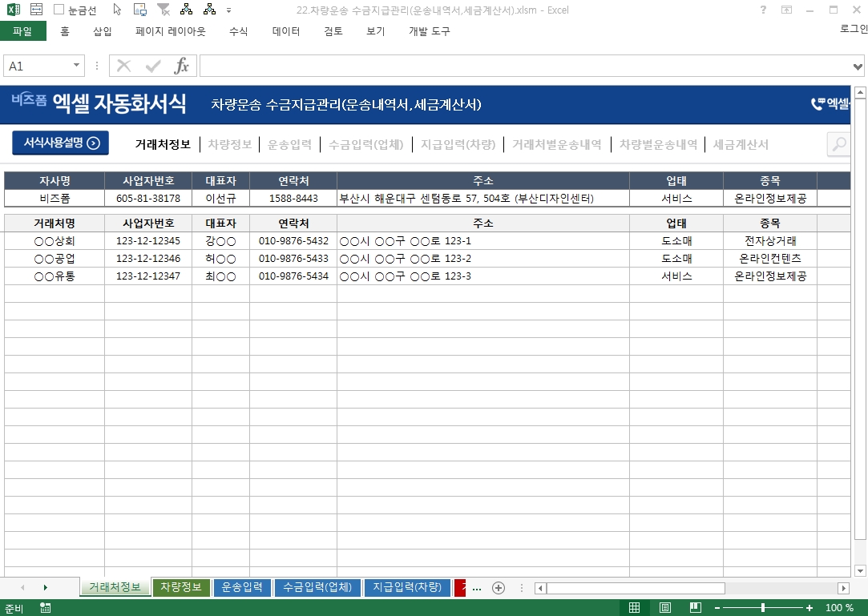Screen dimensions: 868x616
Task: Add a new sheet with plus icon
Action: point(499,588)
